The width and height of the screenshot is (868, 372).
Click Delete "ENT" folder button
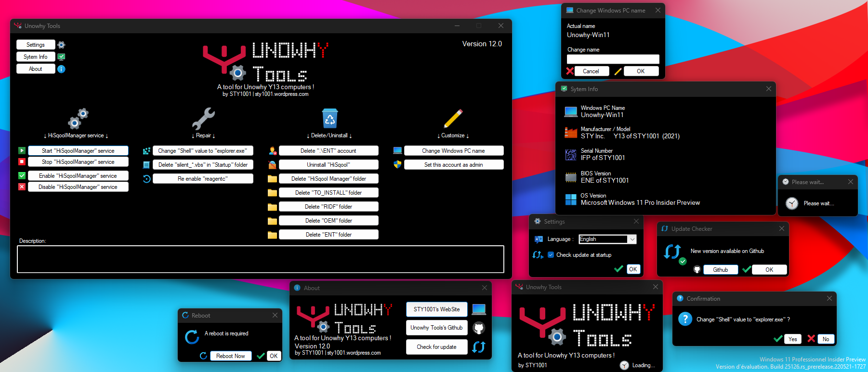coord(329,235)
